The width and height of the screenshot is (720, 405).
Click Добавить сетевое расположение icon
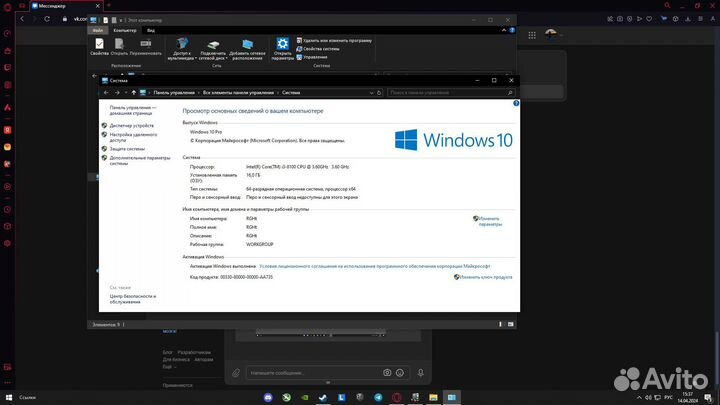(x=246, y=48)
